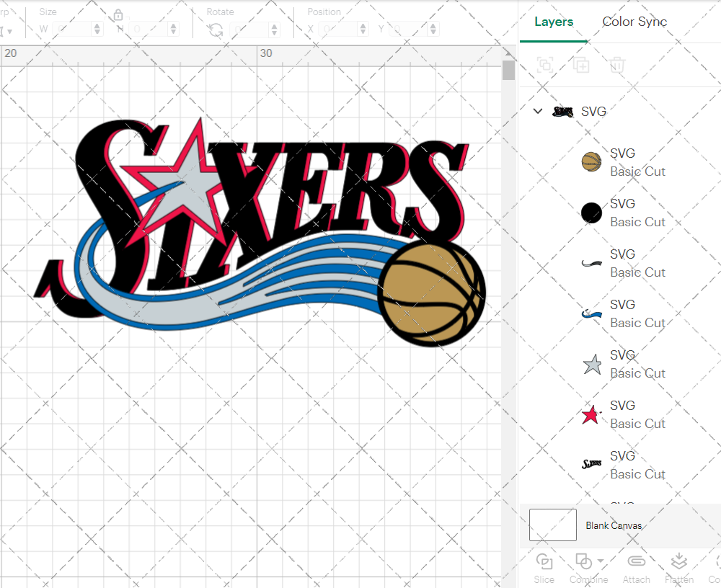Open the Color Sync tab
The height and width of the screenshot is (588, 721).
[x=634, y=22]
